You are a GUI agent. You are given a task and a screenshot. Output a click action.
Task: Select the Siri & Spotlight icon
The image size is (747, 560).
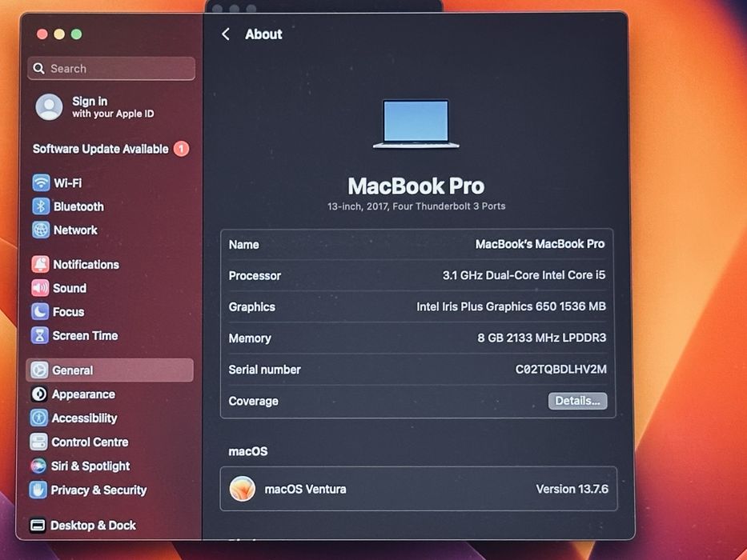click(38, 466)
